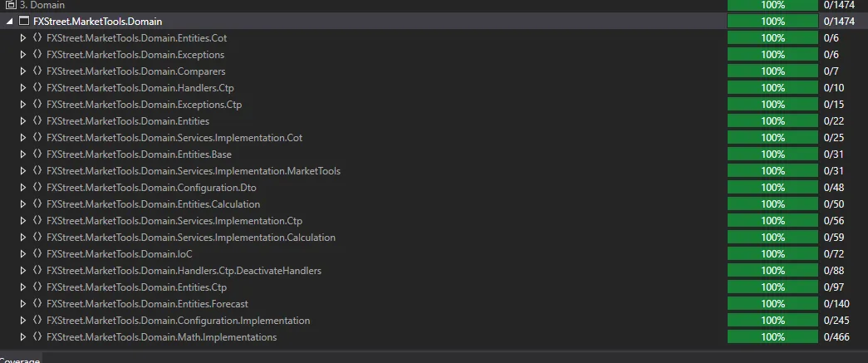
Task: Click namespace icon of Entities.Forecast row
Action: coord(37,304)
